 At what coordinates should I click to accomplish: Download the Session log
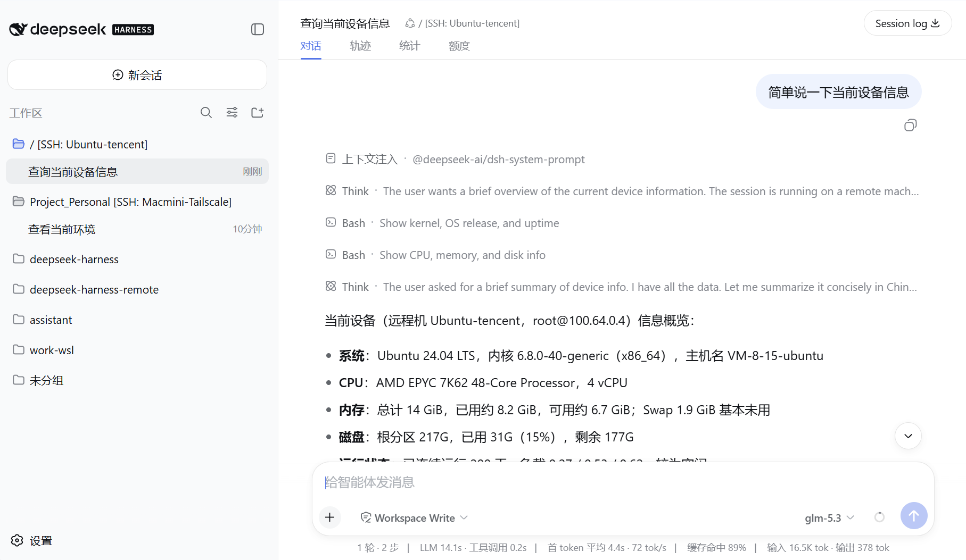(x=907, y=23)
